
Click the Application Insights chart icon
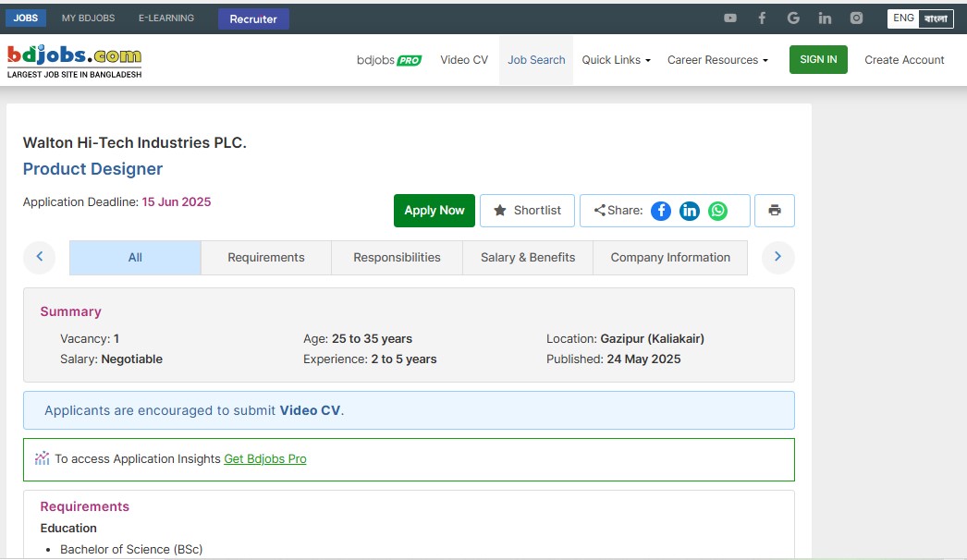[x=42, y=458]
